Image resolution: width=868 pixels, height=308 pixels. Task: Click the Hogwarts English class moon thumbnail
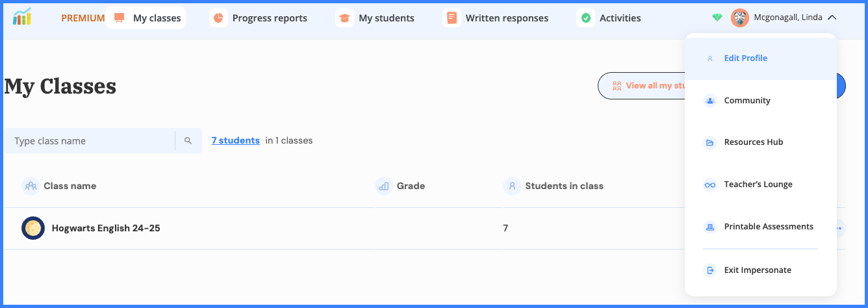coord(33,228)
